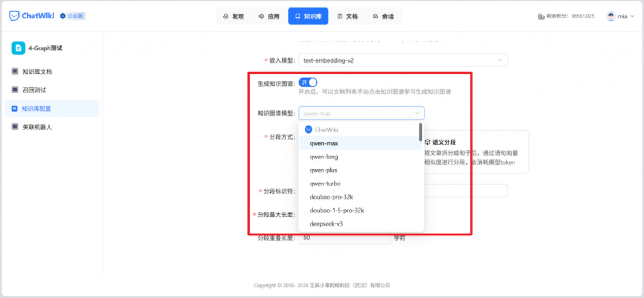Open 关联机器人 in sidebar
Screen dimensions: 644x298
click(x=52, y=127)
